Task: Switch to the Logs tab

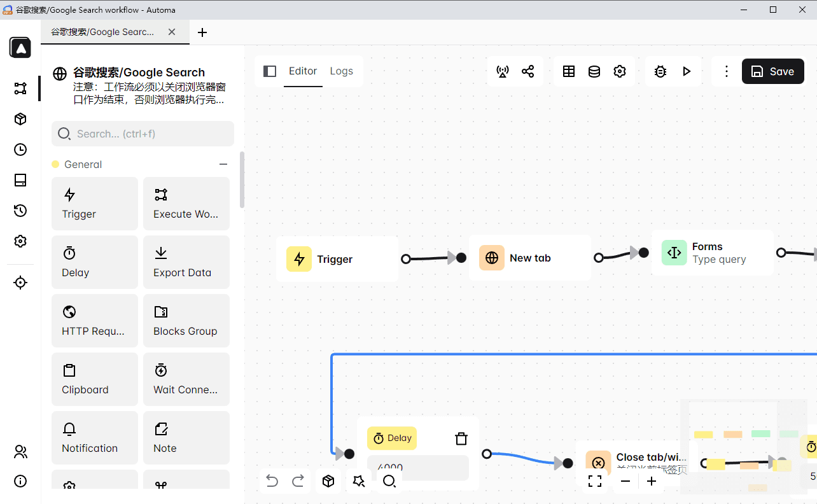Action: coord(342,71)
